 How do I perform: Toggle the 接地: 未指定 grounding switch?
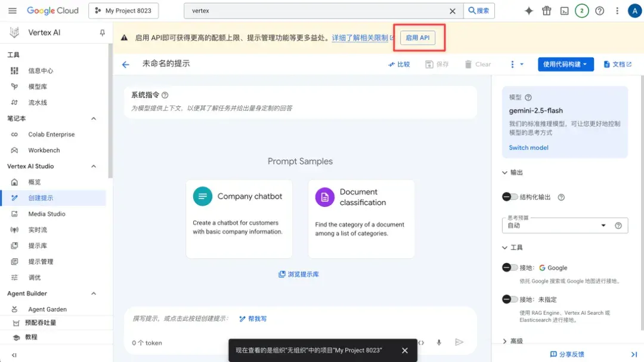point(510,299)
